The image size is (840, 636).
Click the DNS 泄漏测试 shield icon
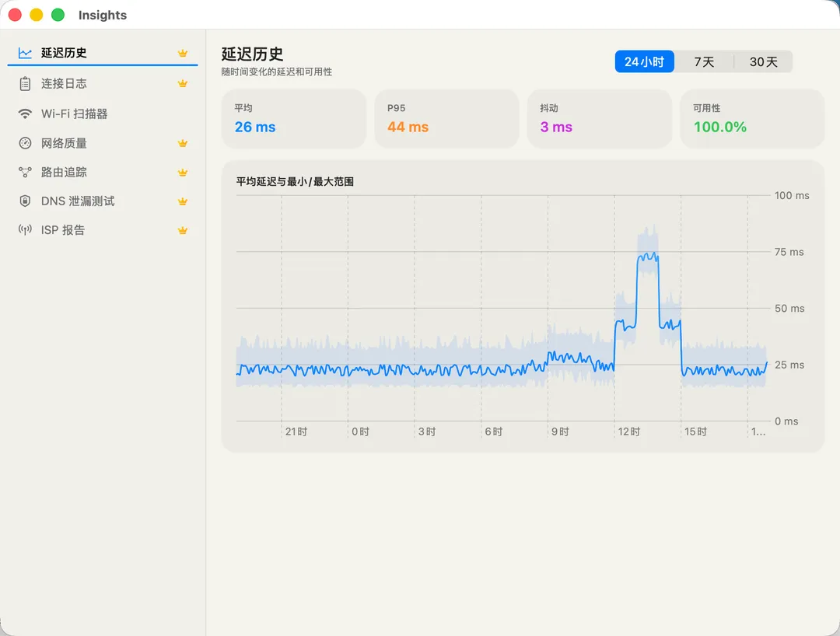click(x=25, y=201)
